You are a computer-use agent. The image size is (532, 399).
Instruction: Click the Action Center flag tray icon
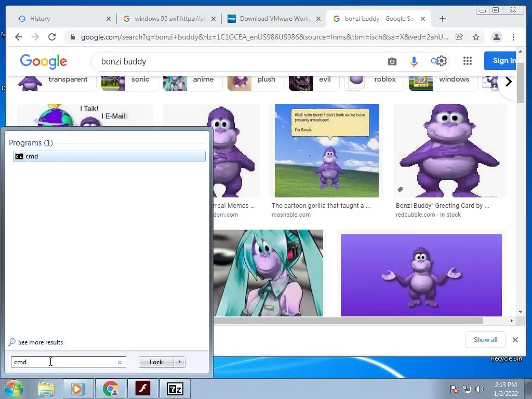pyautogui.click(x=455, y=389)
